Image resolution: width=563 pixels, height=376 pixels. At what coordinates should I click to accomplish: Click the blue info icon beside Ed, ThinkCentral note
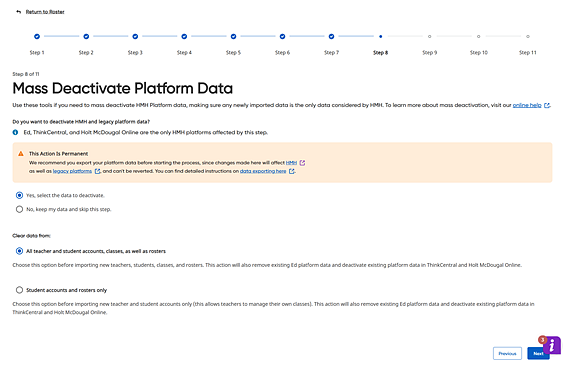pos(15,133)
